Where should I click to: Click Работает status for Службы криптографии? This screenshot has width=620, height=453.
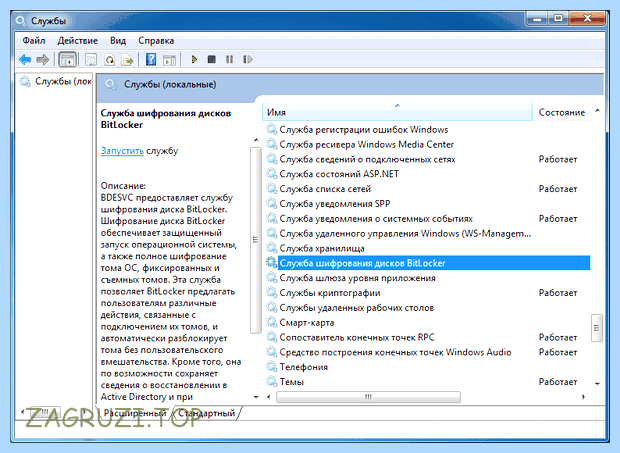pyautogui.click(x=558, y=293)
